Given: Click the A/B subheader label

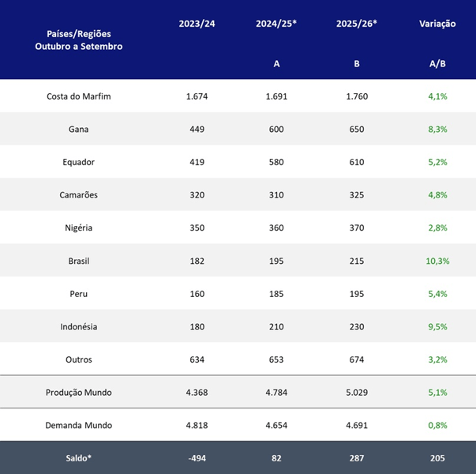Looking at the screenshot, I should [x=437, y=64].
